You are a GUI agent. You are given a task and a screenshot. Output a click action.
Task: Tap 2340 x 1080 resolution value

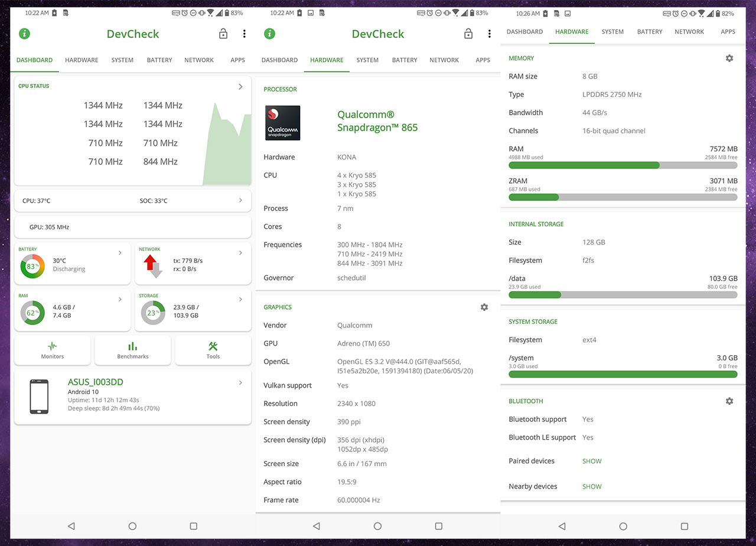point(356,404)
